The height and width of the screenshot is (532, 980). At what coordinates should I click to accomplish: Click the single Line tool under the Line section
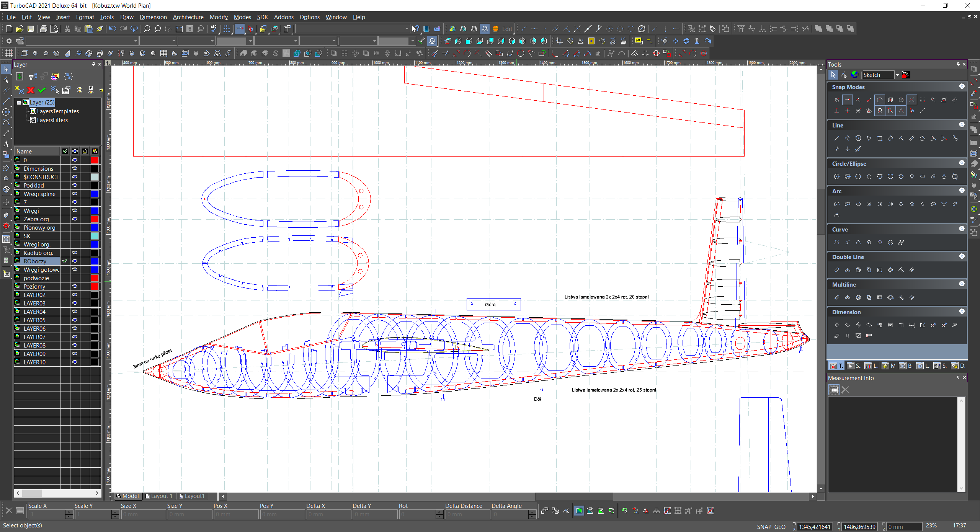(x=837, y=138)
